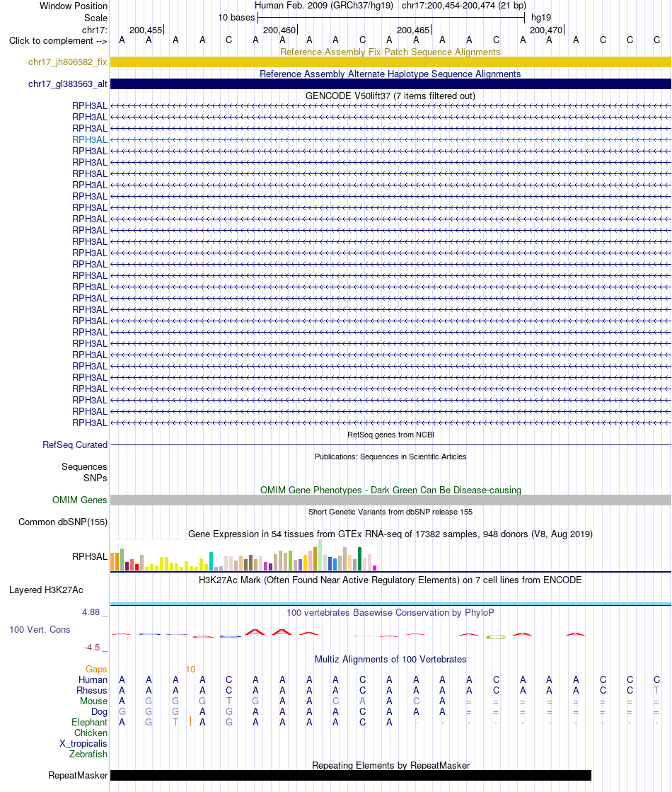The width and height of the screenshot is (672, 792).
Task: Click the 'Sequences' track label
Action: [84, 466]
